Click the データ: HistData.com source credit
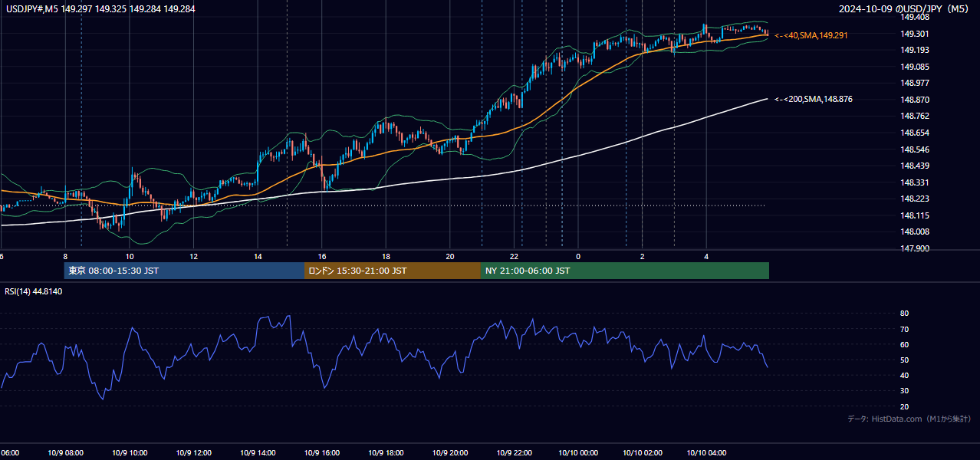 (x=909, y=419)
